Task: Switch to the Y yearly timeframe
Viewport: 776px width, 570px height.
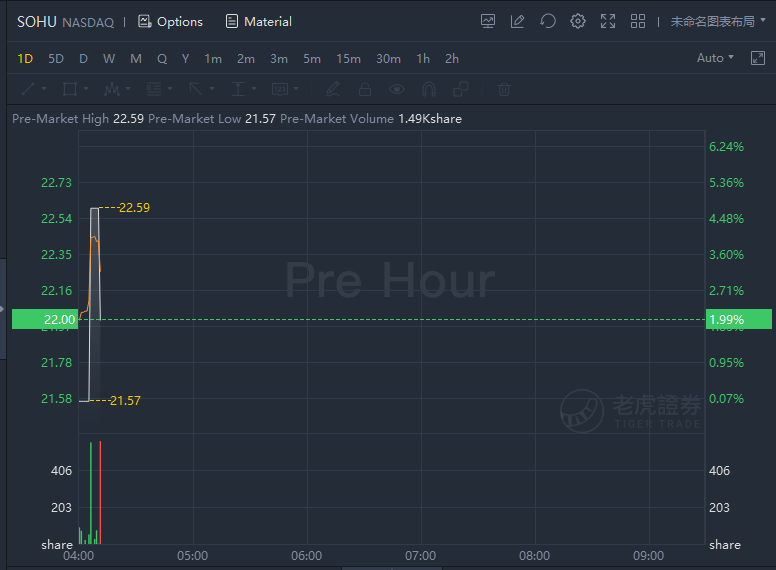Action: coord(185,59)
